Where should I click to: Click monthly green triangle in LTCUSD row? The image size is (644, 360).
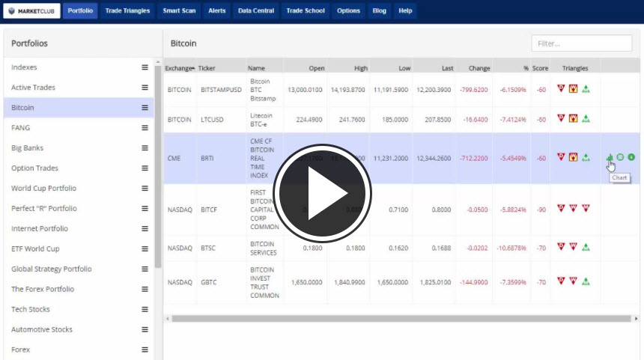click(x=586, y=119)
